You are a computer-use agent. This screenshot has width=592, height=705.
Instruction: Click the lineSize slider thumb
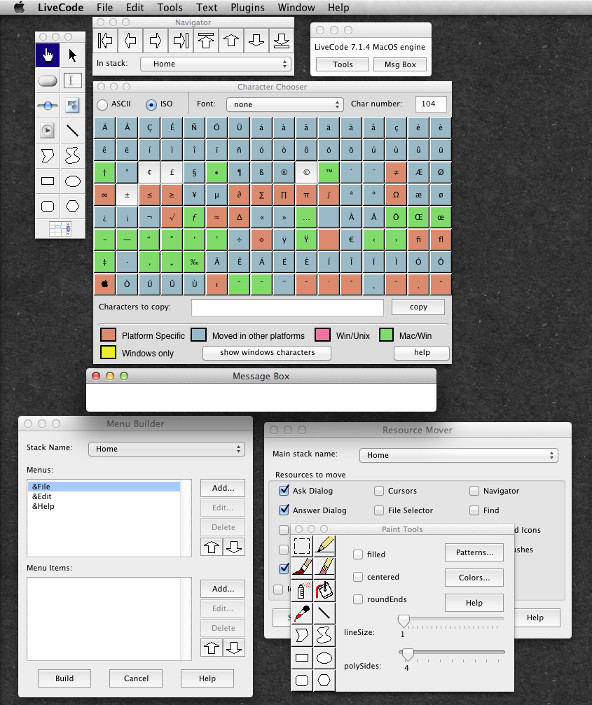click(x=404, y=621)
